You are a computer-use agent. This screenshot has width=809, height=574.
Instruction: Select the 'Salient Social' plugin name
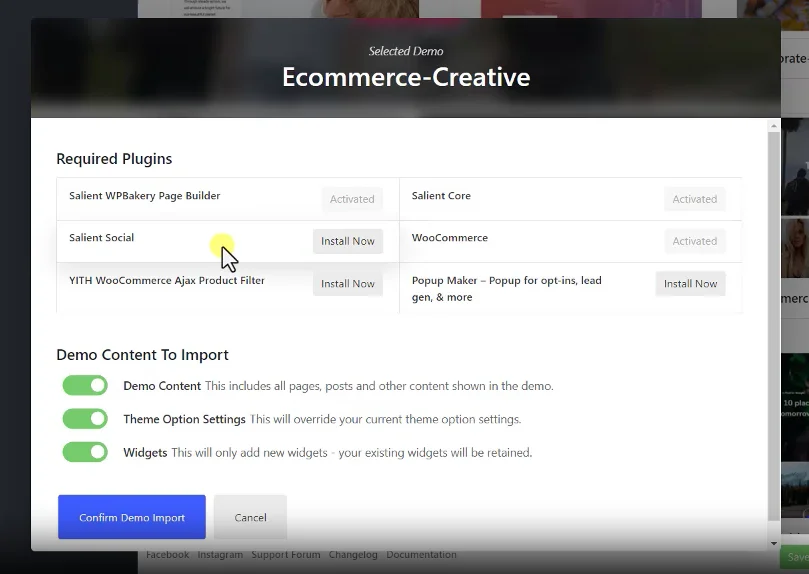[x=102, y=238]
